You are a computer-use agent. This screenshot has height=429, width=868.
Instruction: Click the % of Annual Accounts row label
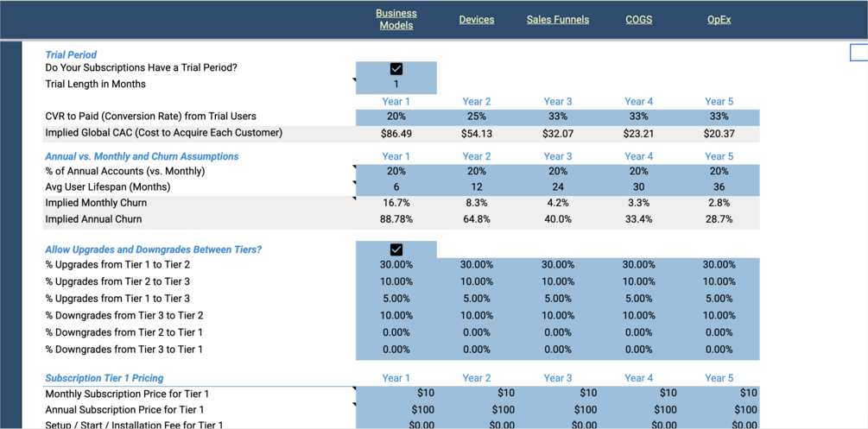(125, 172)
